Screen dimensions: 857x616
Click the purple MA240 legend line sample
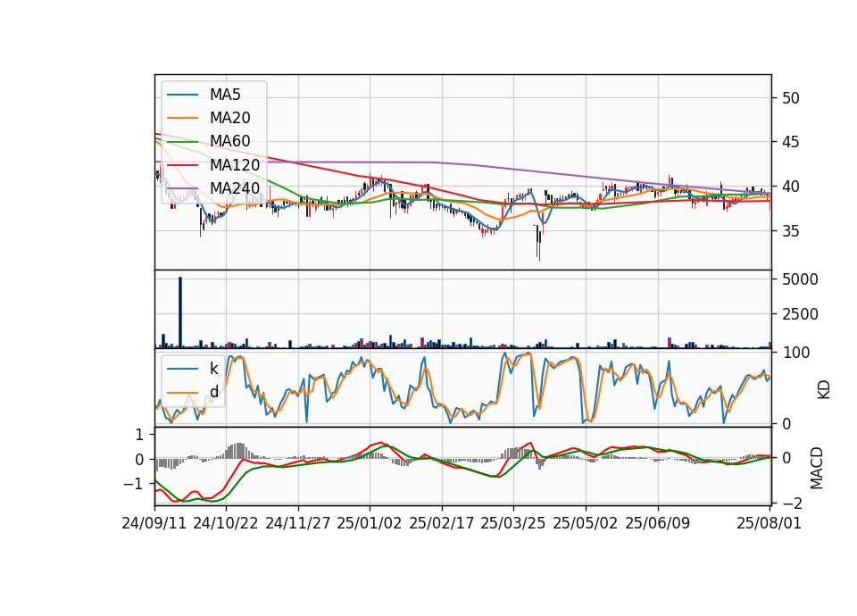[x=182, y=188]
